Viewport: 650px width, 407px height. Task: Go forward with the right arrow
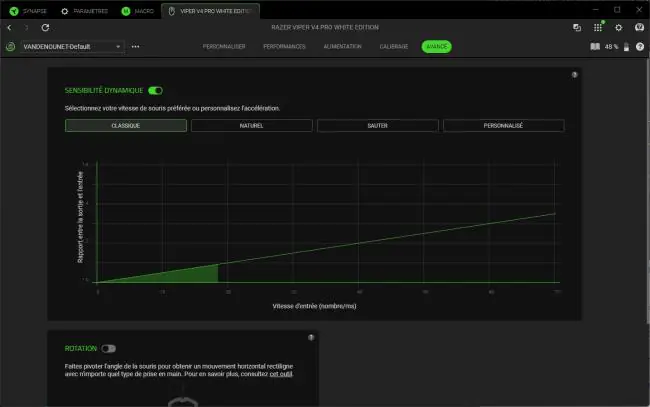(x=27, y=28)
